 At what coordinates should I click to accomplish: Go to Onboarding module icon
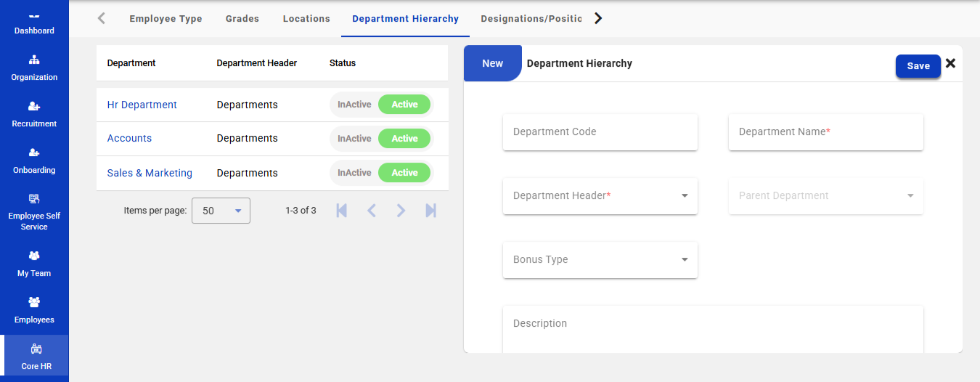tap(34, 153)
